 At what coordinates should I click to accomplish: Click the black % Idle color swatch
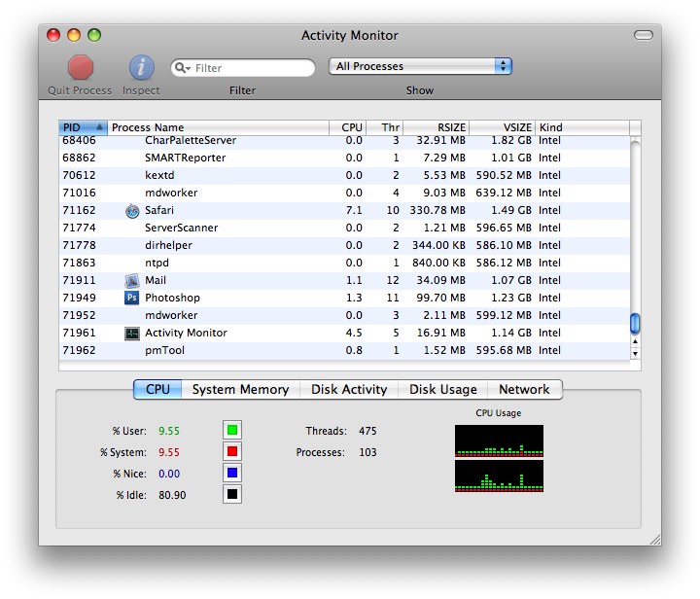click(232, 494)
